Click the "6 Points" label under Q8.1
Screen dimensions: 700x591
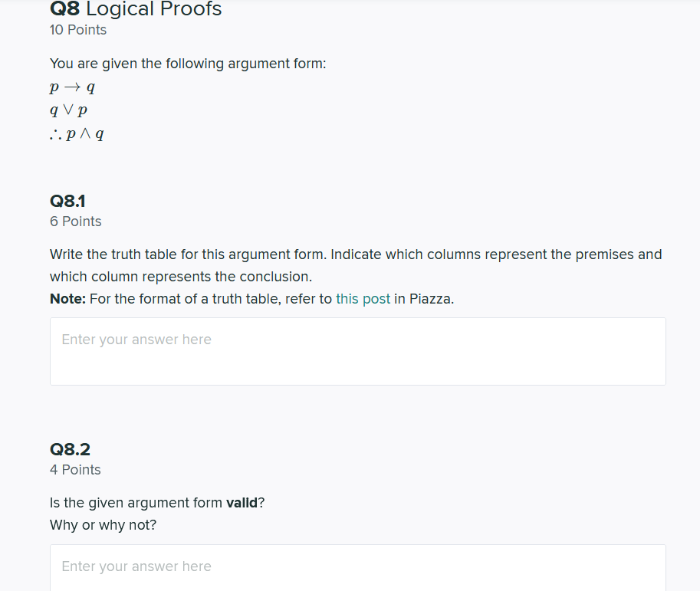[75, 222]
